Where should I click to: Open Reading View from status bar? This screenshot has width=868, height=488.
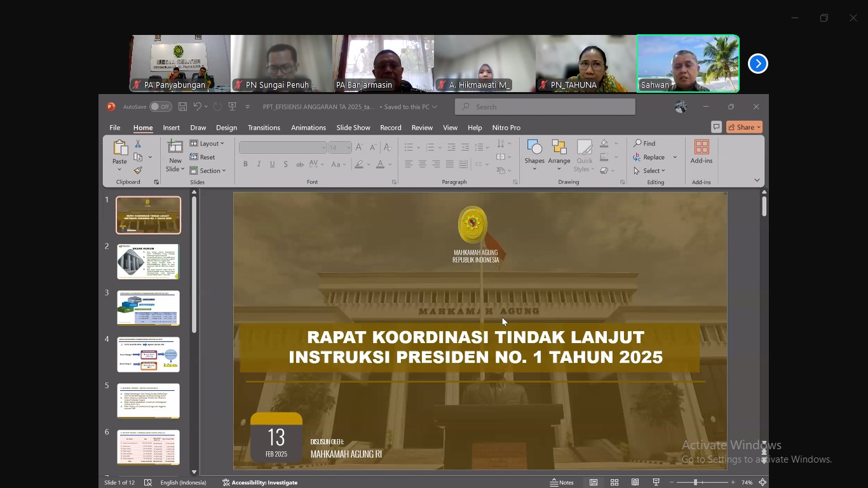(x=635, y=482)
